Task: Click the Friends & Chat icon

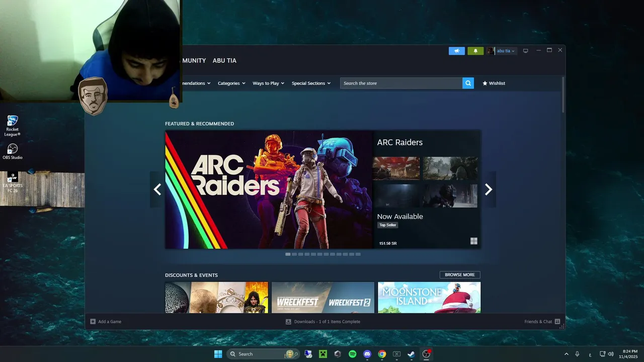Action: click(x=557, y=322)
